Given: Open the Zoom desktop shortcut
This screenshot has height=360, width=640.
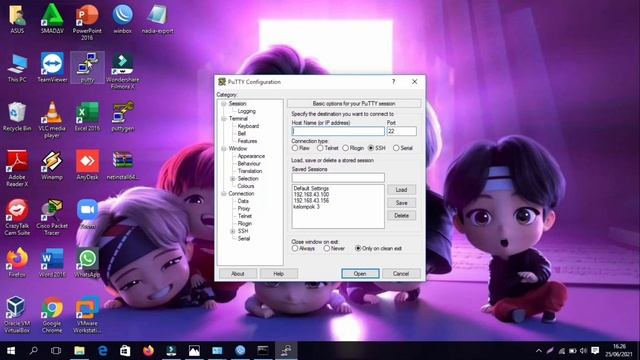Looking at the screenshot, I should point(87,214).
